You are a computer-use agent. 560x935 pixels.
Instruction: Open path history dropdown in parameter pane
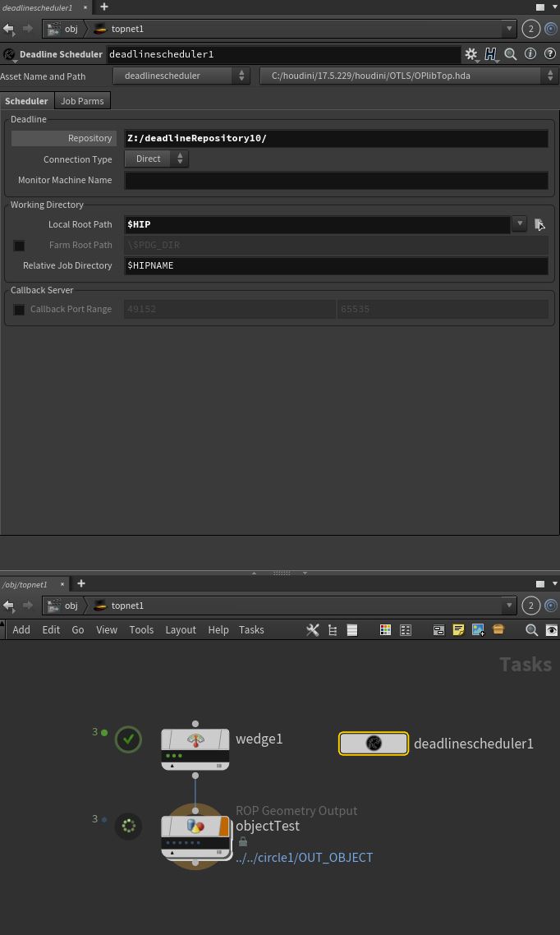(x=509, y=28)
